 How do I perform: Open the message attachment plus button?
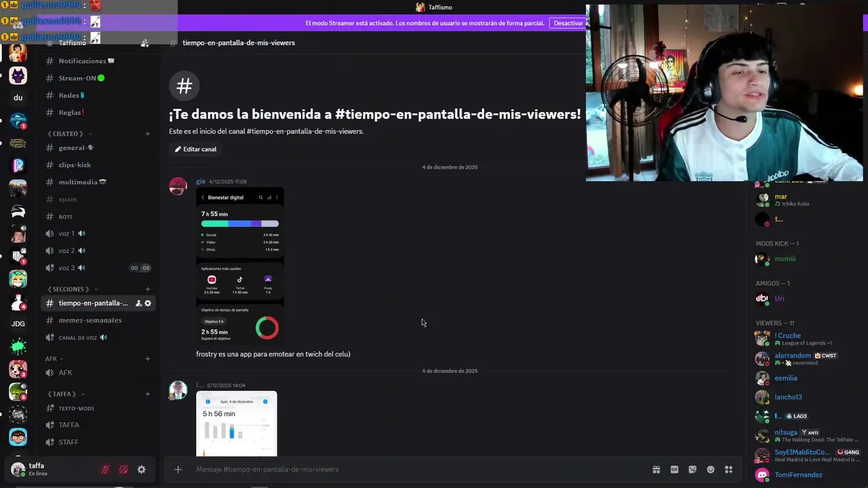point(178,469)
